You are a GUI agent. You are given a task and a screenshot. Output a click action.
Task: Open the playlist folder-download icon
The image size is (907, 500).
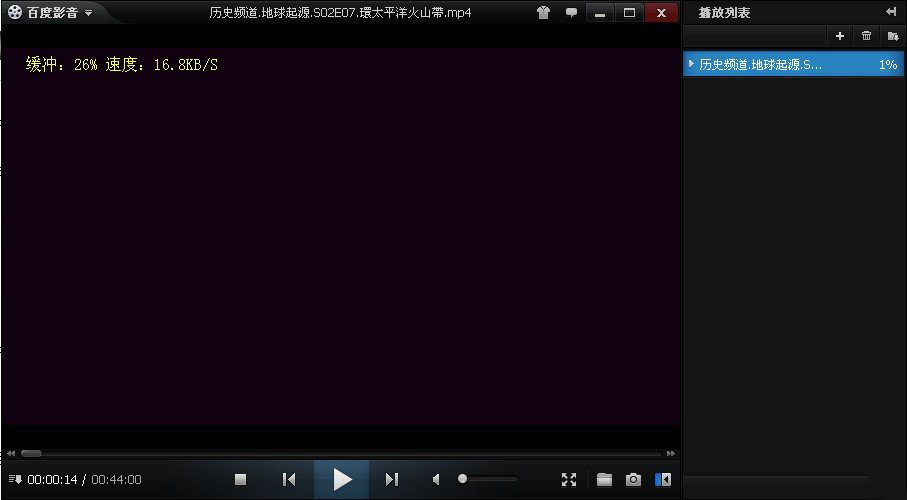click(x=892, y=36)
